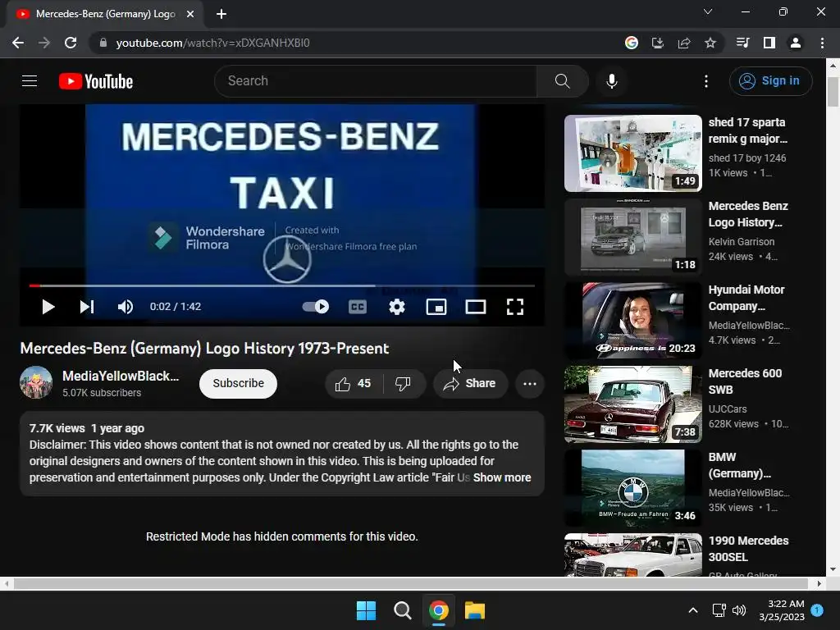Subscribe to MediaYellowBlack channel
The height and width of the screenshot is (630, 840).
[239, 384]
